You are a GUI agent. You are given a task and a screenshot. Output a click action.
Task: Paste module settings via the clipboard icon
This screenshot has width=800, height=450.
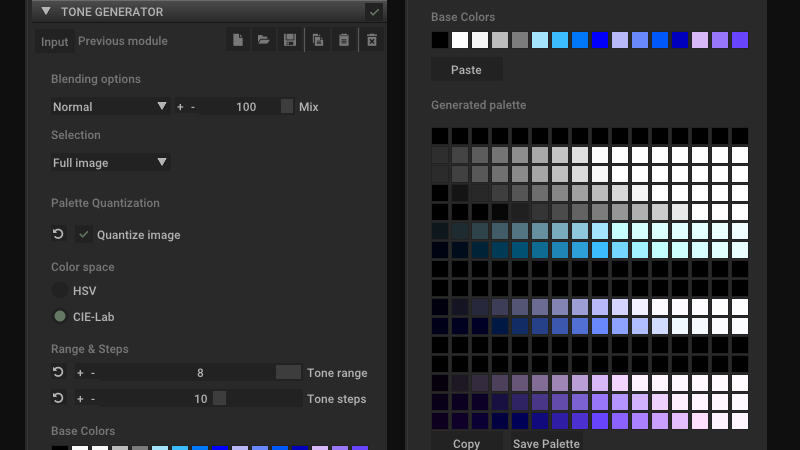coord(344,41)
